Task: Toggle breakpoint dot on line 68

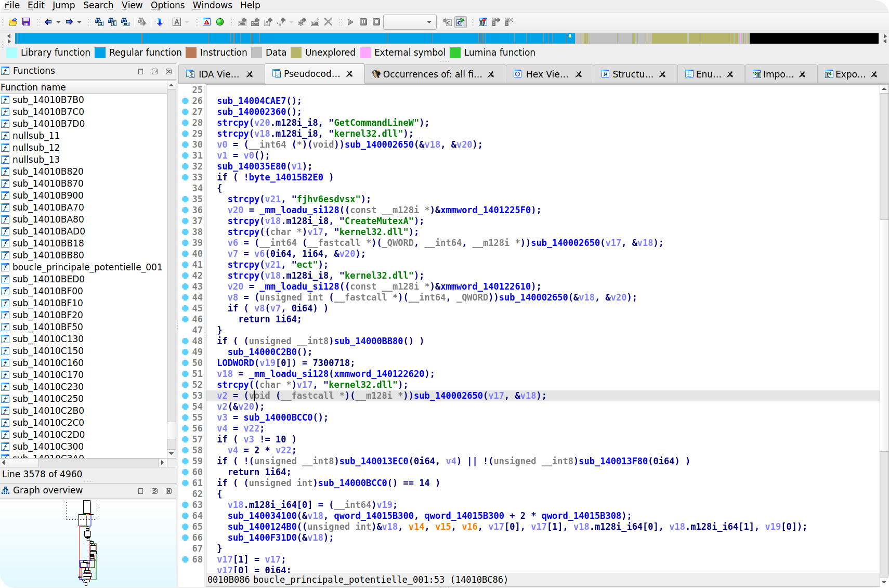Action: tap(185, 559)
